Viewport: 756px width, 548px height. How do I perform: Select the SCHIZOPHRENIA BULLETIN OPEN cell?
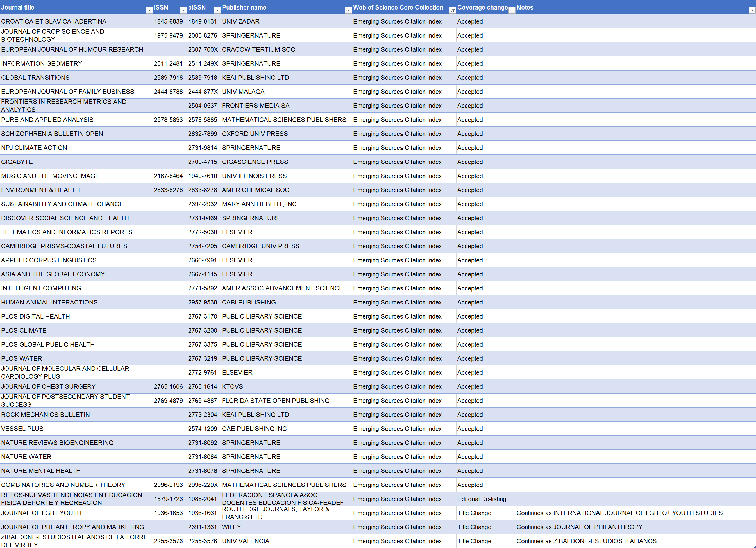coord(76,134)
